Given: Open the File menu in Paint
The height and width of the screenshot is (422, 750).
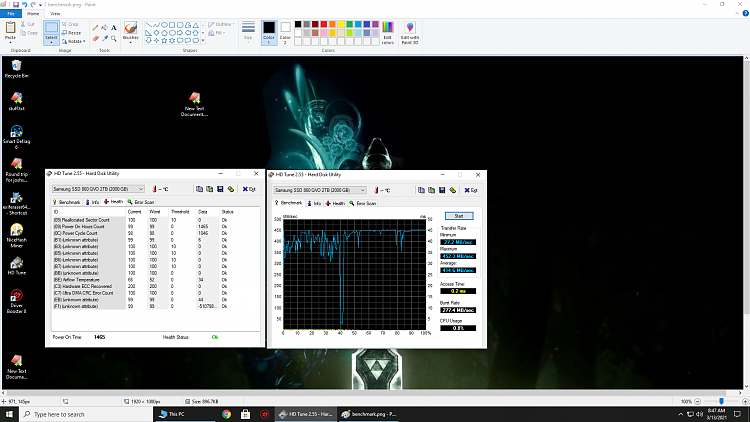Looking at the screenshot, I should (11, 14).
